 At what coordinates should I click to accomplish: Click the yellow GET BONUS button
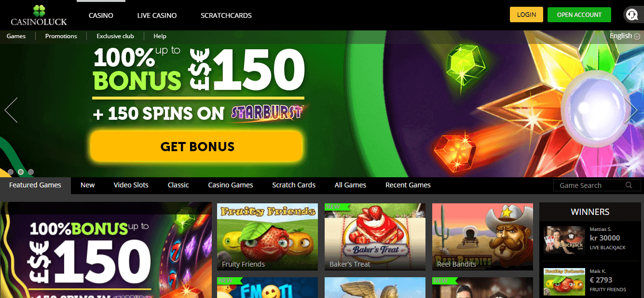point(196,146)
